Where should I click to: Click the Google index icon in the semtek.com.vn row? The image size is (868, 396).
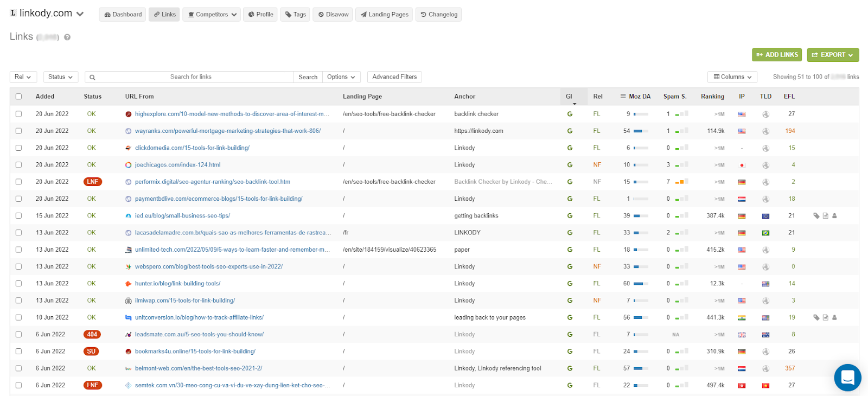click(x=570, y=386)
